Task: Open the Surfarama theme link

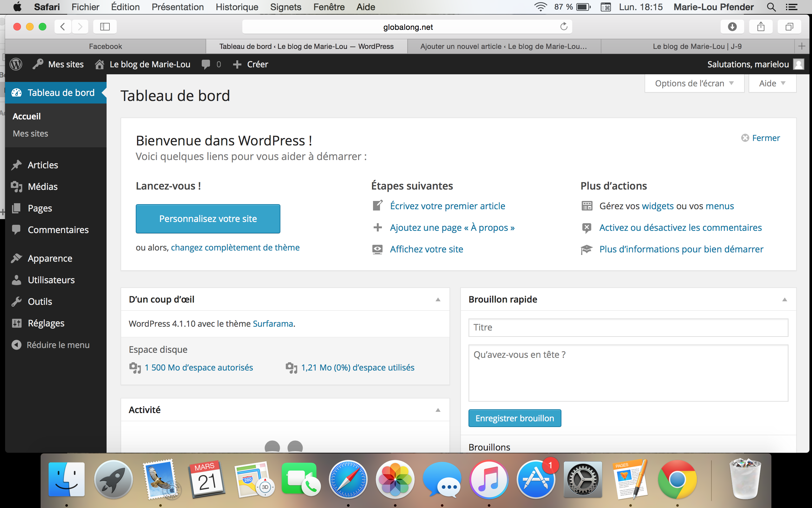Action: (273, 324)
